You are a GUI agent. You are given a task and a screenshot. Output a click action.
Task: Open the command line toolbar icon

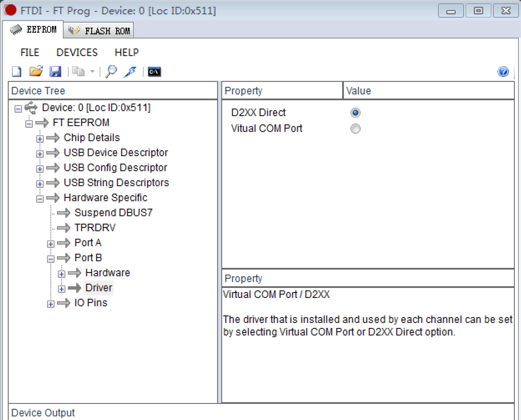pyautogui.click(x=154, y=72)
